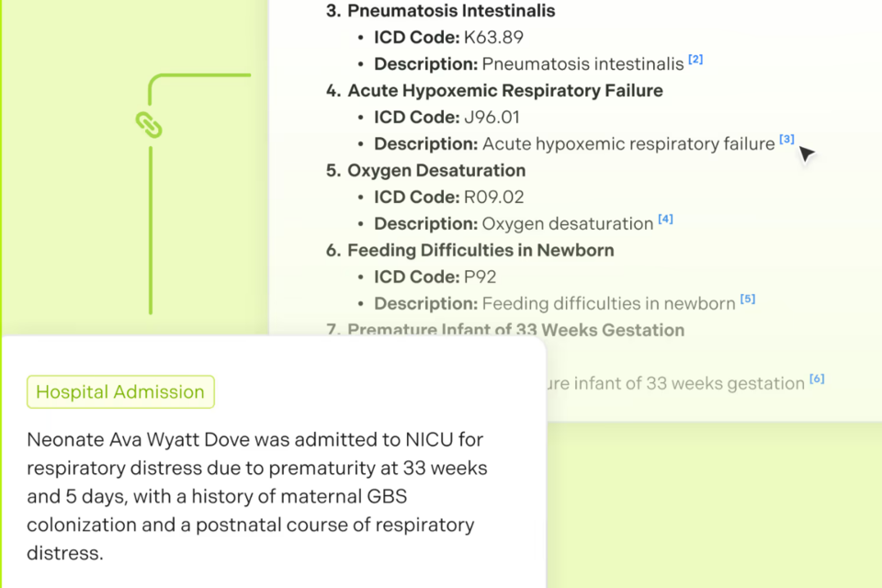Open citation [6] after 33 weeks gestation

[817, 379]
